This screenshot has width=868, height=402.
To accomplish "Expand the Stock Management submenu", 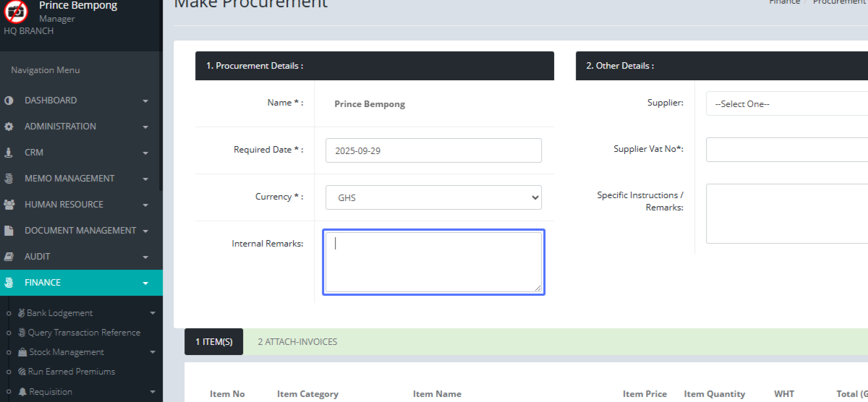I will pyautogui.click(x=152, y=352).
